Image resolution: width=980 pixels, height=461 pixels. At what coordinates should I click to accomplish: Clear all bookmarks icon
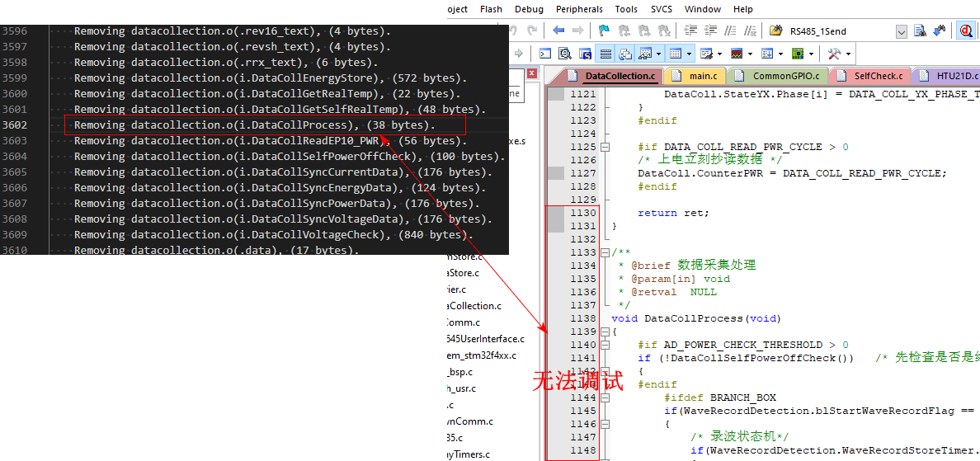(664, 30)
